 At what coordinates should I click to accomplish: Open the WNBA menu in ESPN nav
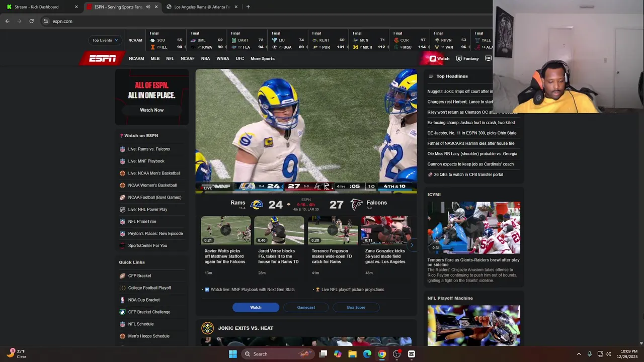click(223, 58)
